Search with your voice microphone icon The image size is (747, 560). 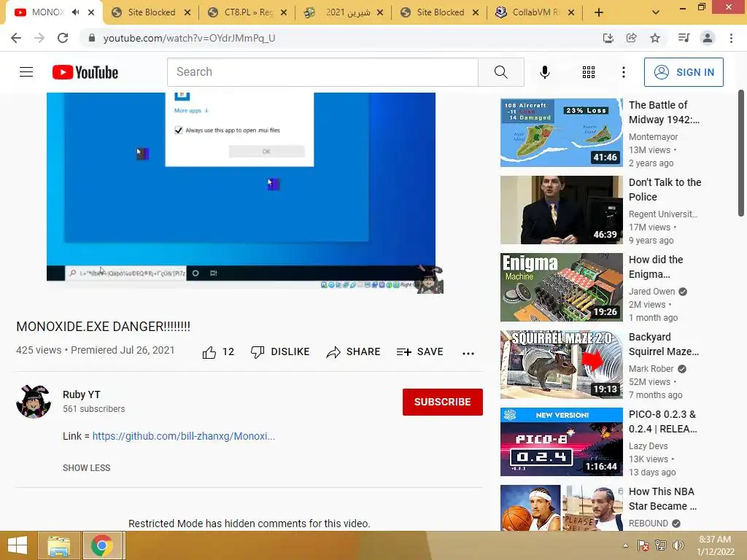[544, 72]
